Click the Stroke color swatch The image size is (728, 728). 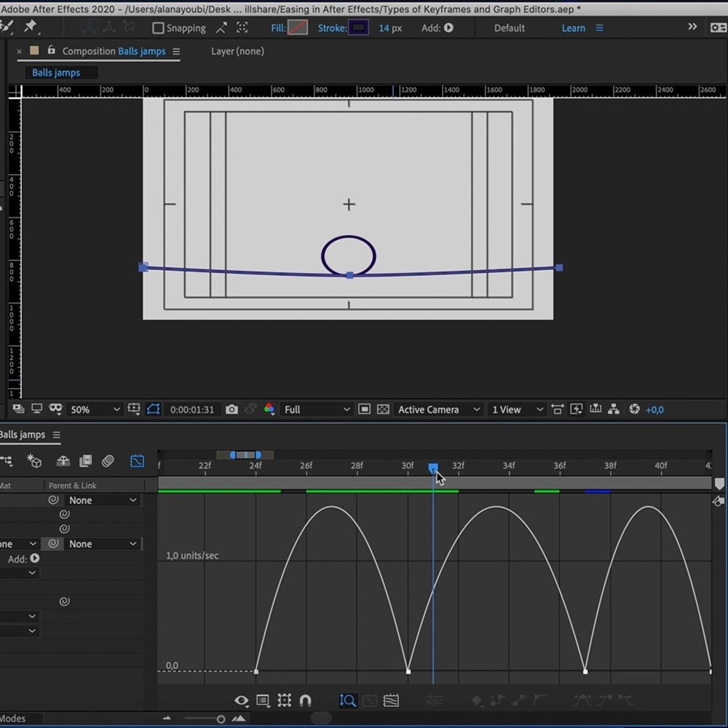(x=358, y=28)
